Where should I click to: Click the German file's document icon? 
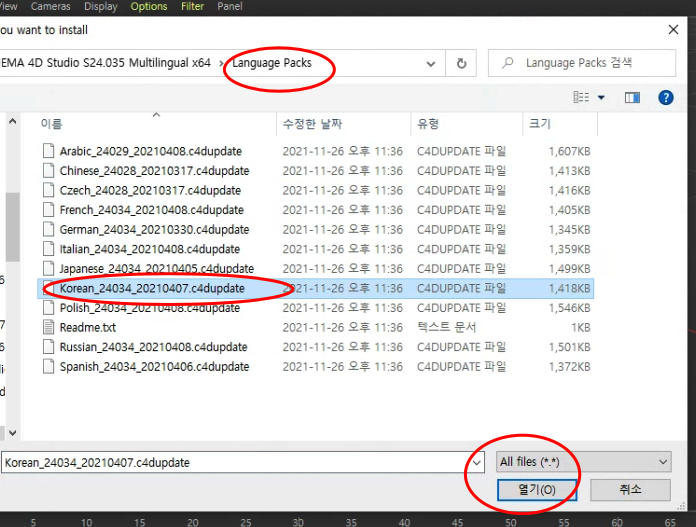pyautogui.click(x=48, y=229)
